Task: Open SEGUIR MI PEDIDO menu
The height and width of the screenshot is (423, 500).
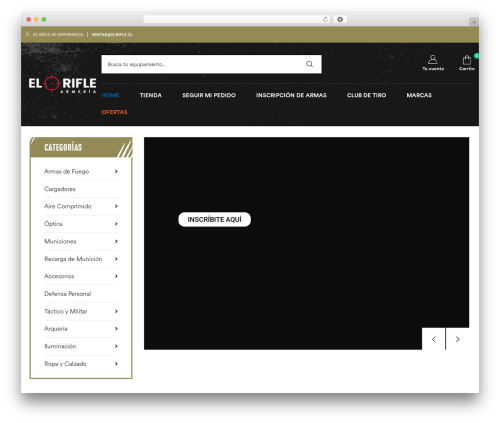Action: pyautogui.click(x=209, y=95)
